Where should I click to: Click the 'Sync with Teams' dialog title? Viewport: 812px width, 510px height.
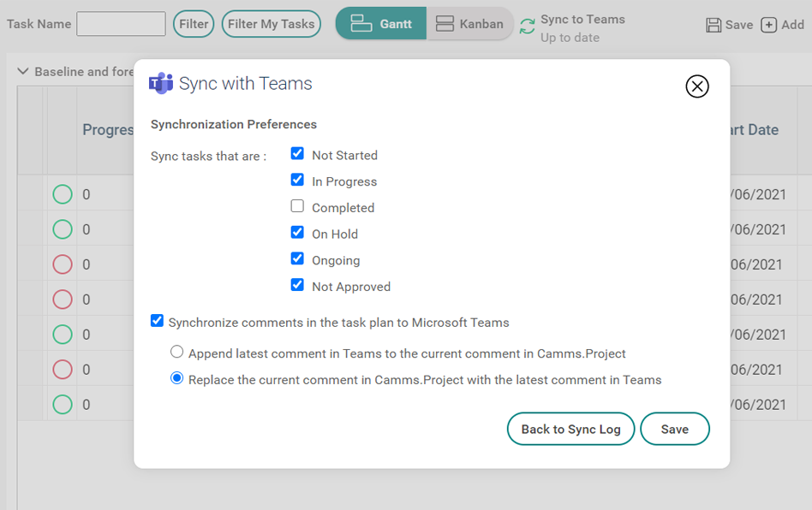point(246,83)
